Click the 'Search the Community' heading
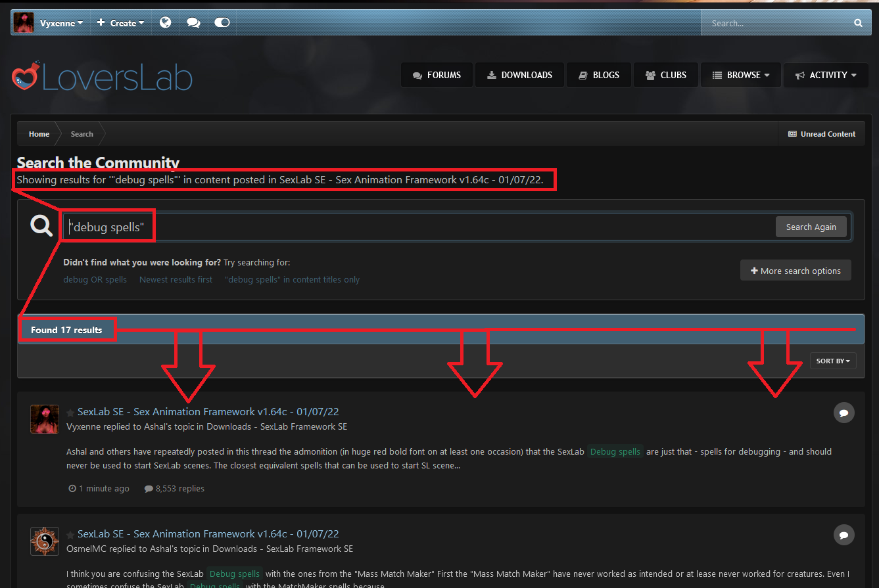The height and width of the screenshot is (588, 879). pyautogui.click(x=98, y=163)
